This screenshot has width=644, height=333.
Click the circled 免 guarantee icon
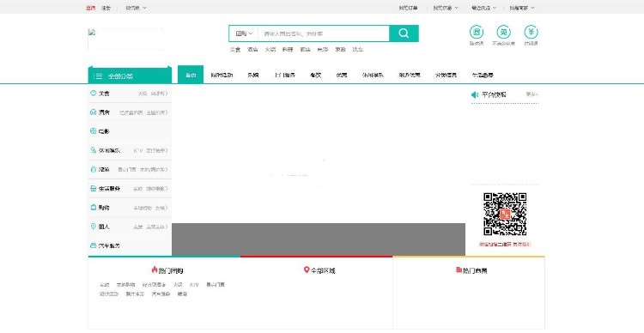[x=503, y=32]
